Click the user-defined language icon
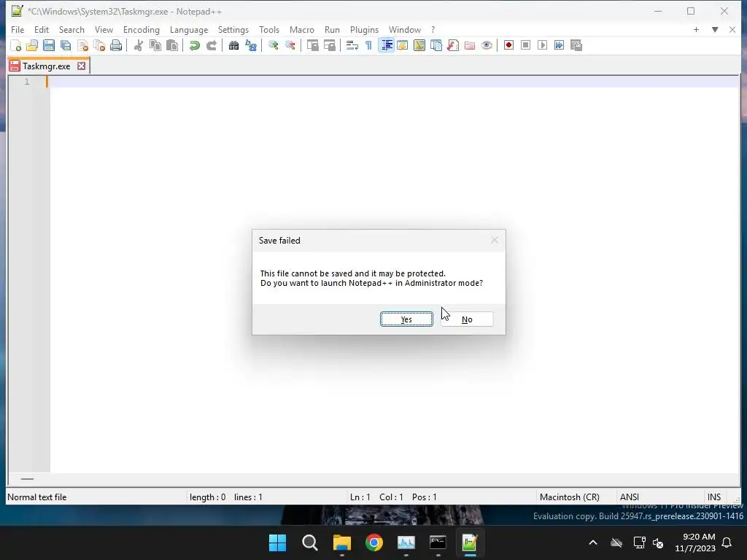Viewport: 747px width, 560px height. pyautogui.click(x=403, y=45)
